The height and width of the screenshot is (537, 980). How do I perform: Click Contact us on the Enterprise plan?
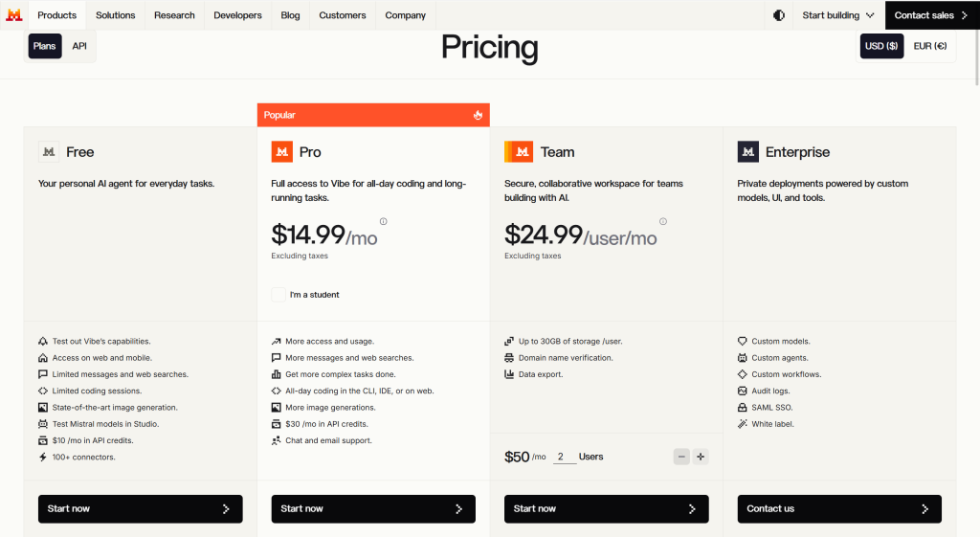(839, 509)
